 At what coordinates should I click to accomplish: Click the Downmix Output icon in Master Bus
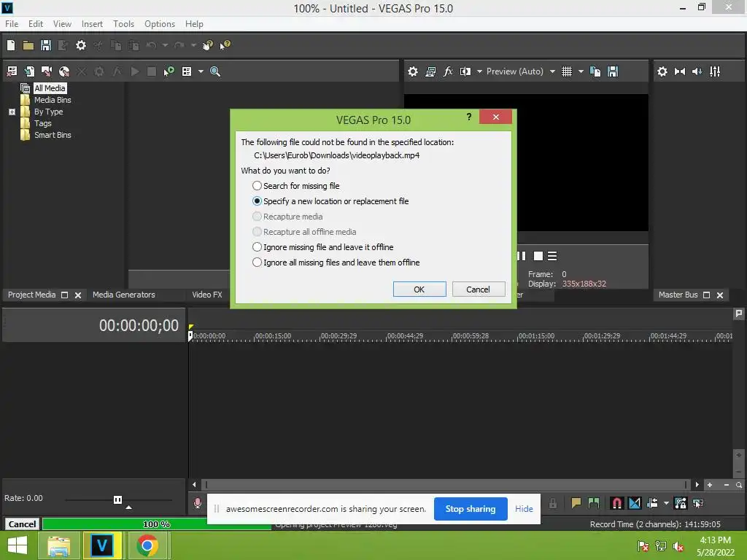click(680, 71)
